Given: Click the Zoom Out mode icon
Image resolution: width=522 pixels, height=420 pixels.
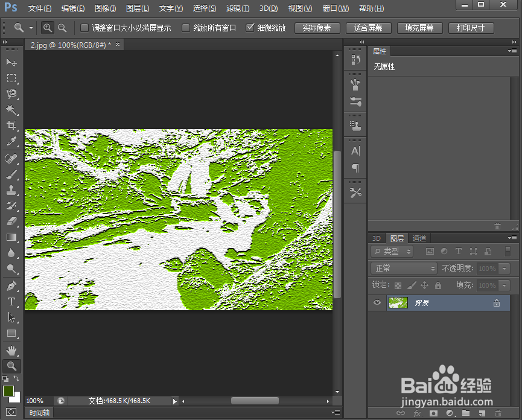Looking at the screenshot, I should pyautogui.click(x=62, y=28).
